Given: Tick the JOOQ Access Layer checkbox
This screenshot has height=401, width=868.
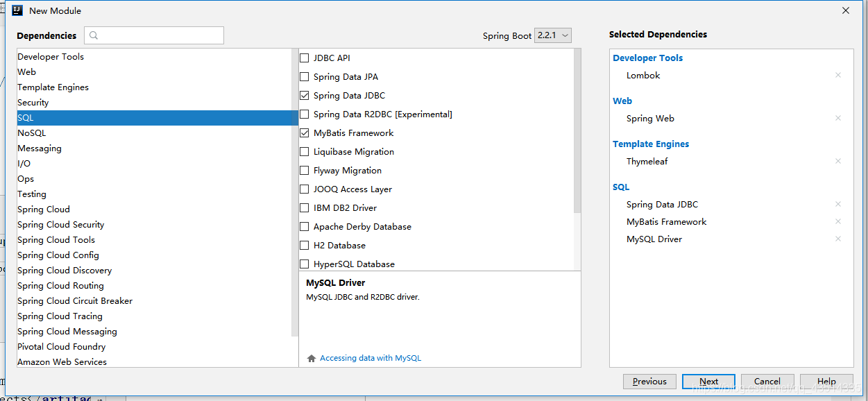Looking at the screenshot, I should point(304,189).
